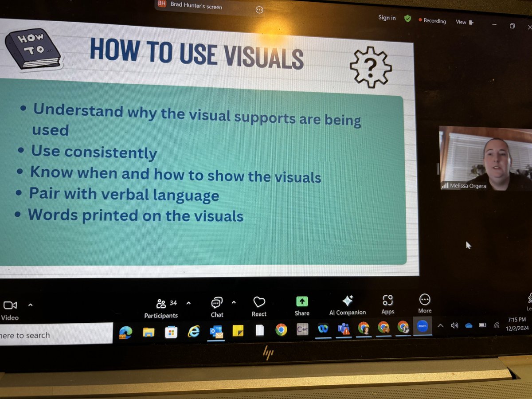Screen dimensions: 532x399
Task: Click the green Share screen button
Action: [x=302, y=306]
